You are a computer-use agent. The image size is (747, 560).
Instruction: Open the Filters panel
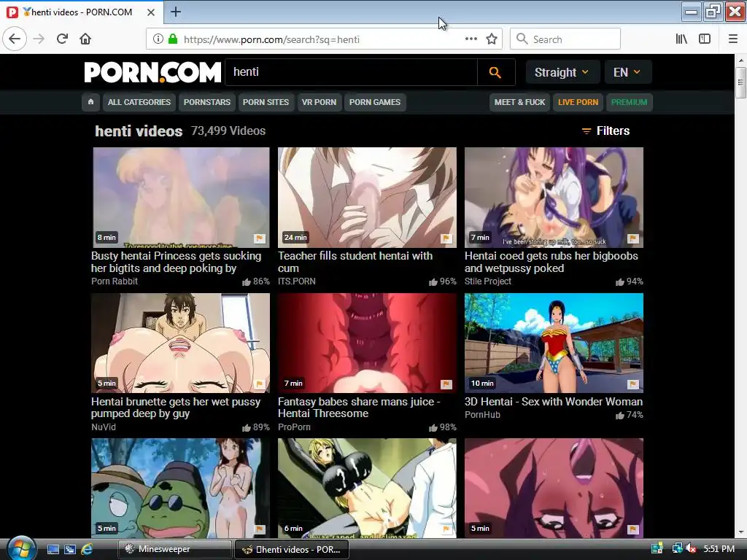pyautogui.click(x=605, y=131)
